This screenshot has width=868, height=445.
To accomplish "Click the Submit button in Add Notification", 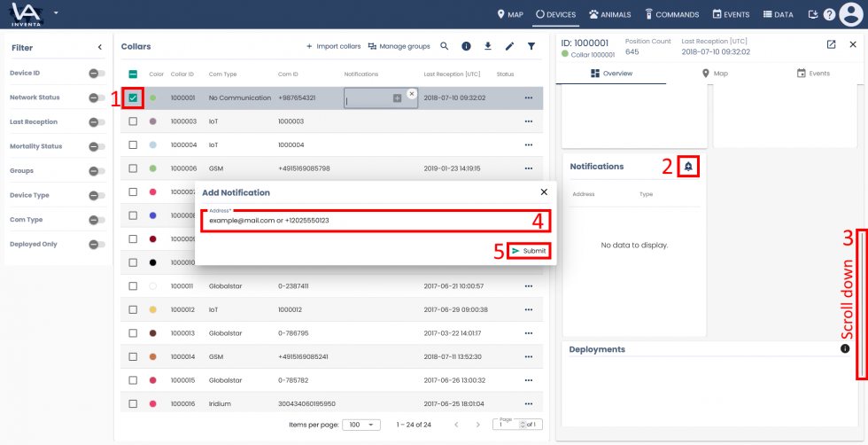I will [529, 251].
